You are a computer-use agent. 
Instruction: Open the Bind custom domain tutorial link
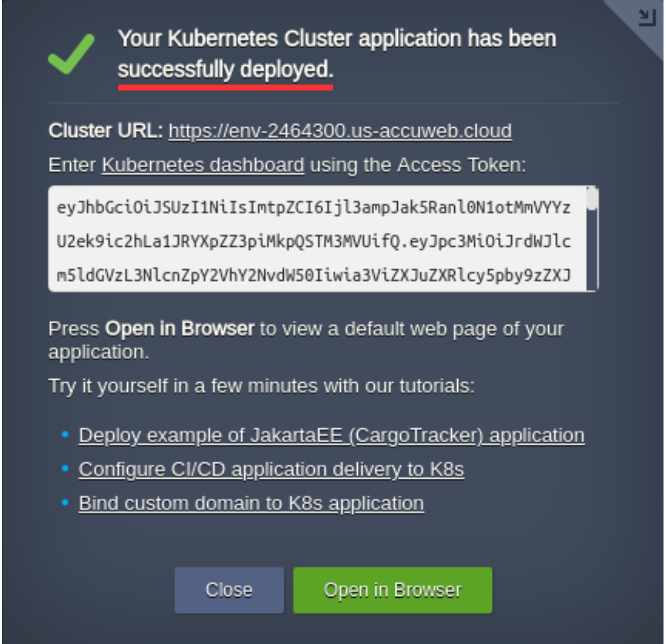(x=251, y=503)
